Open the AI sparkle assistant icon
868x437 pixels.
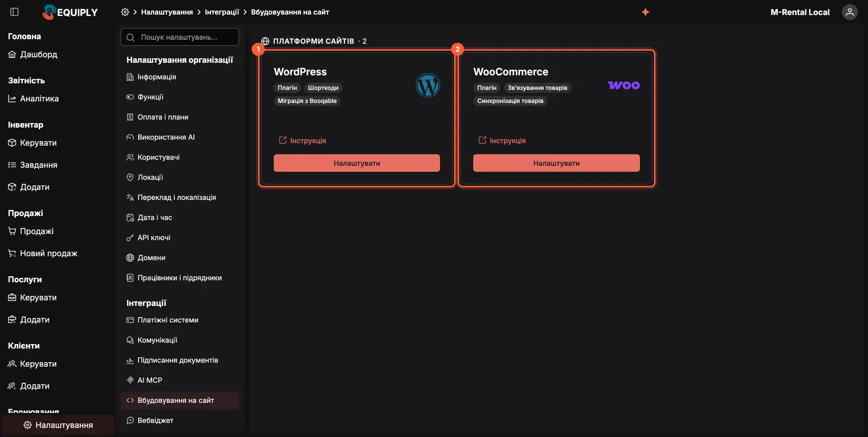(x=645, y=12)
